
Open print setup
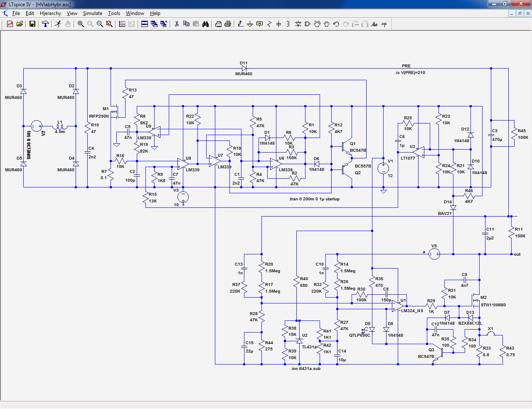pos(218,24)
